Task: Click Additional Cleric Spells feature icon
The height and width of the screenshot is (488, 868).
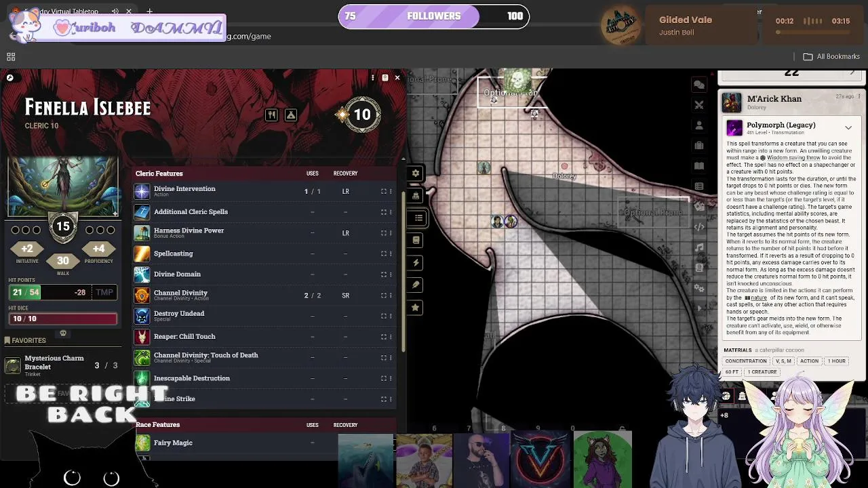Action: click(x=142, y=212)
